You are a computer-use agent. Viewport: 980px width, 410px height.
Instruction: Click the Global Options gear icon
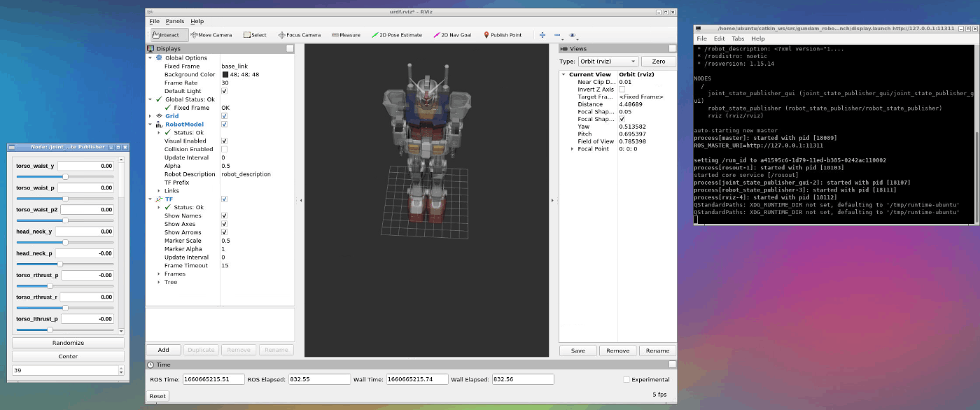click(159, 58)
